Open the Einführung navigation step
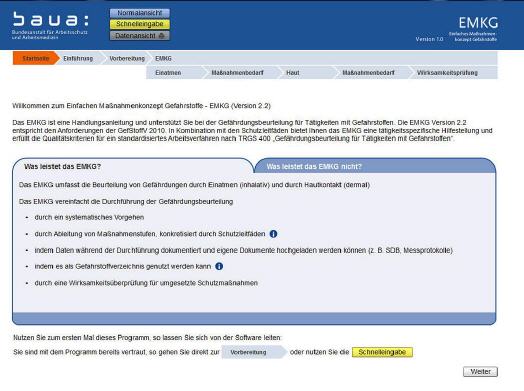Screen dimensions: 524x391 (79, 58)
